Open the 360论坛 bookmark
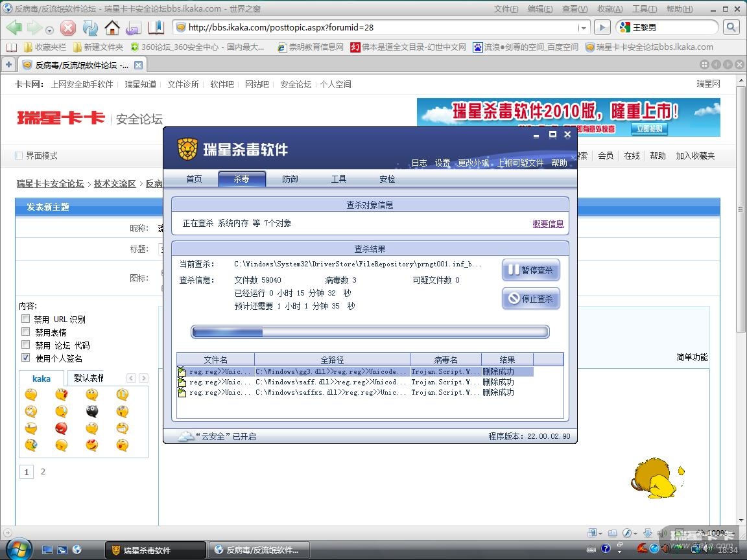The height and width of the screenshot is (560, 747). (197, 47)
